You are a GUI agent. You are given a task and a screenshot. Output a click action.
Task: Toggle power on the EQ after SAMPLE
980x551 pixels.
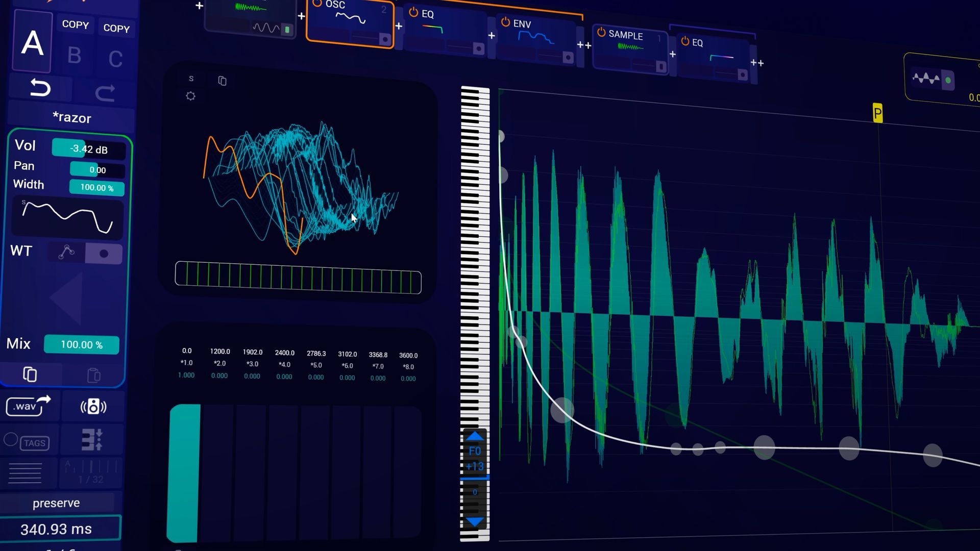[x=685, y=41]
